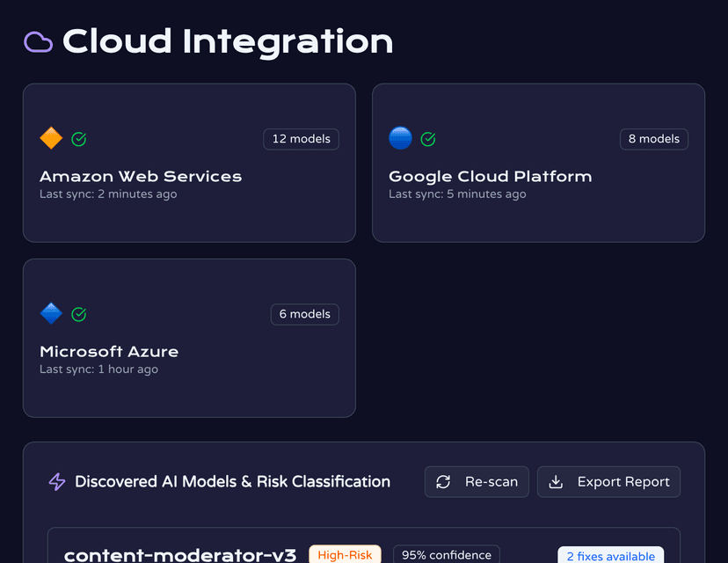Image resolution: width=728 pixels, height=563 pixels.
Task: Click 'Last sync: 5 minutes ago' text
Action: pos(457,194)
